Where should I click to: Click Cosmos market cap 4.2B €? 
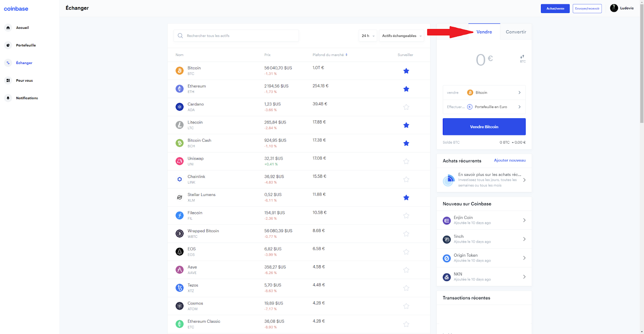pos(319,303)
